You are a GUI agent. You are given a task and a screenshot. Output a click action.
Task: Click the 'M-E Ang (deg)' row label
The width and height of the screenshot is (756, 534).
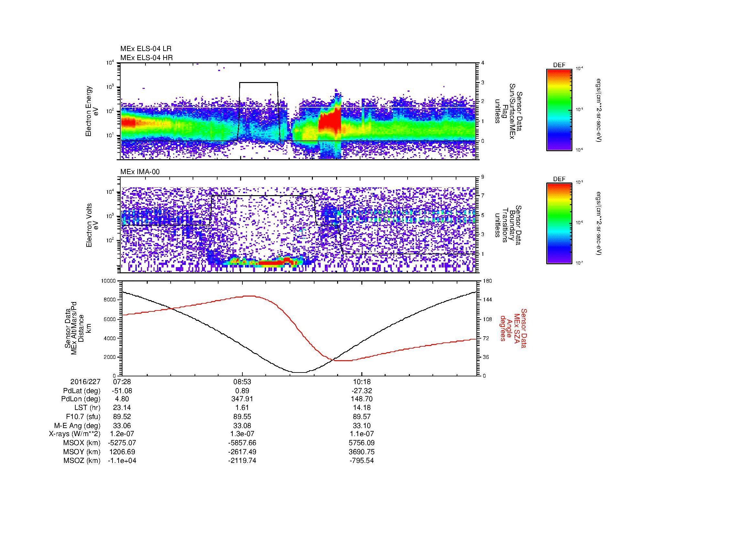pyautogui.click(x=77, y=425)
